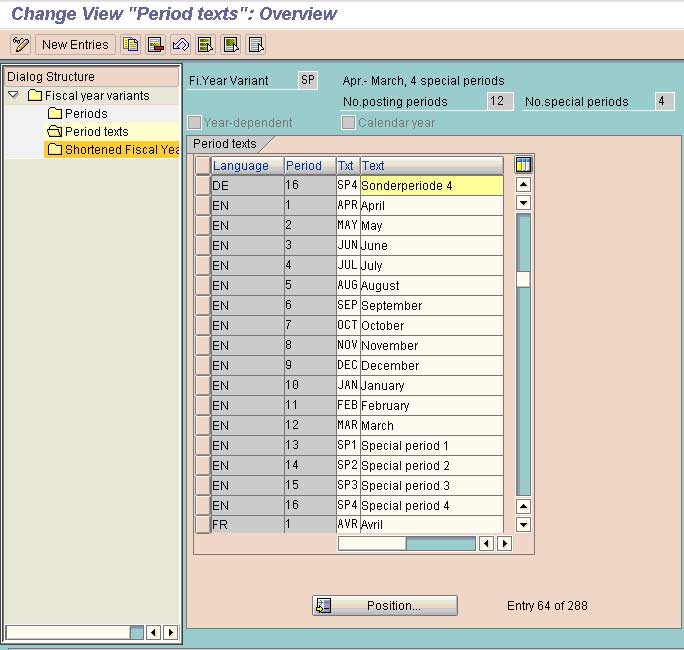Click the Txt column header
Image resolution: width=684 pixels, height=650 pixels.
(x=348, y=166)
